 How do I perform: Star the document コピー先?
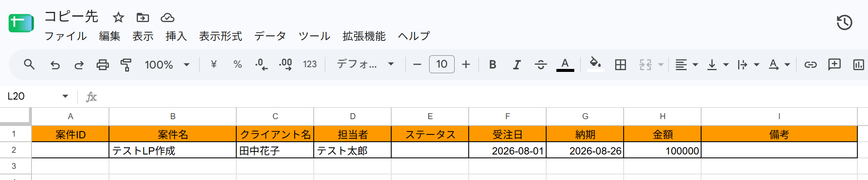pos(118,17)
